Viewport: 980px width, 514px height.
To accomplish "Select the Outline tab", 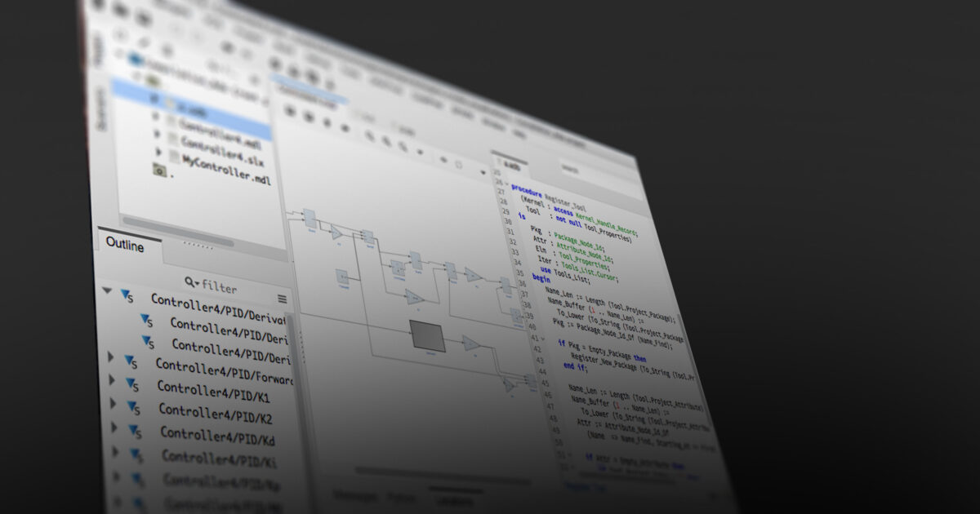I will pyautogui.click(x=124, y=246).
